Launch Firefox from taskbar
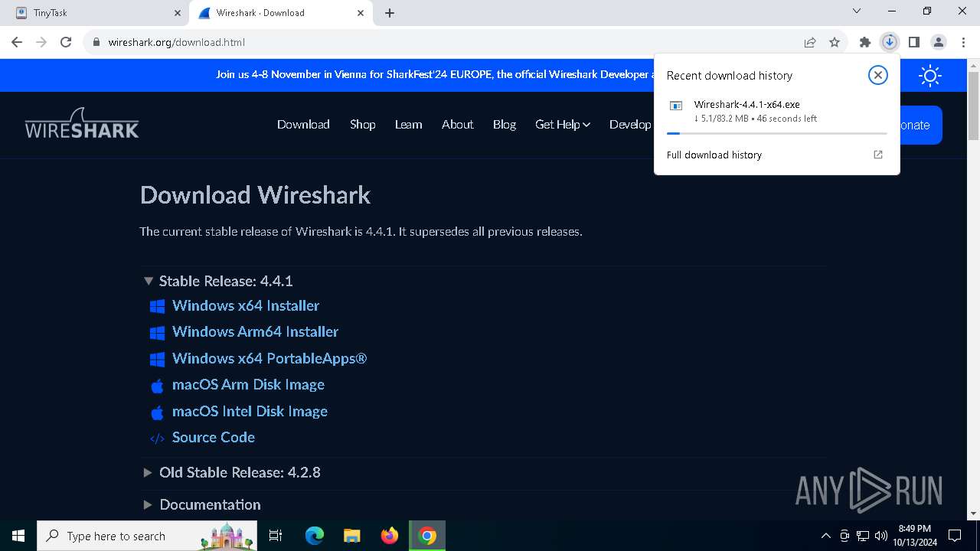Screen dimensions: 980x551 click(390, 536)
